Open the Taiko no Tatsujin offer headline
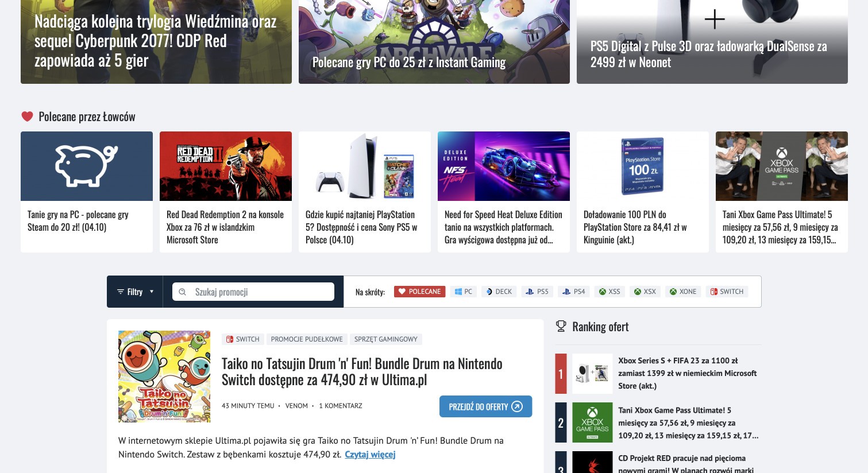 click(362, 372)
